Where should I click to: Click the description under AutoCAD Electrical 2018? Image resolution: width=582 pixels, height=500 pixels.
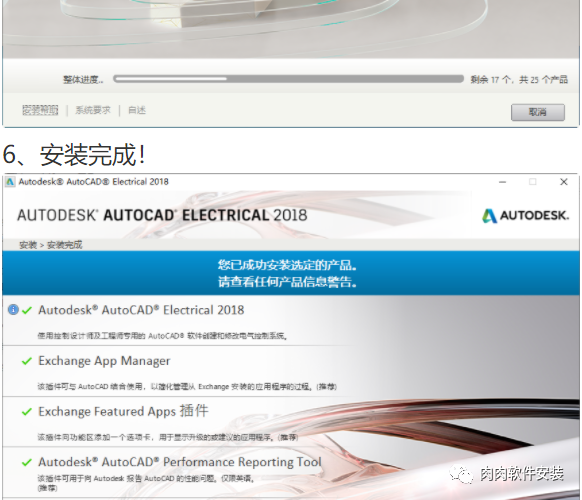pyautogui.click(x=162, y=336)
